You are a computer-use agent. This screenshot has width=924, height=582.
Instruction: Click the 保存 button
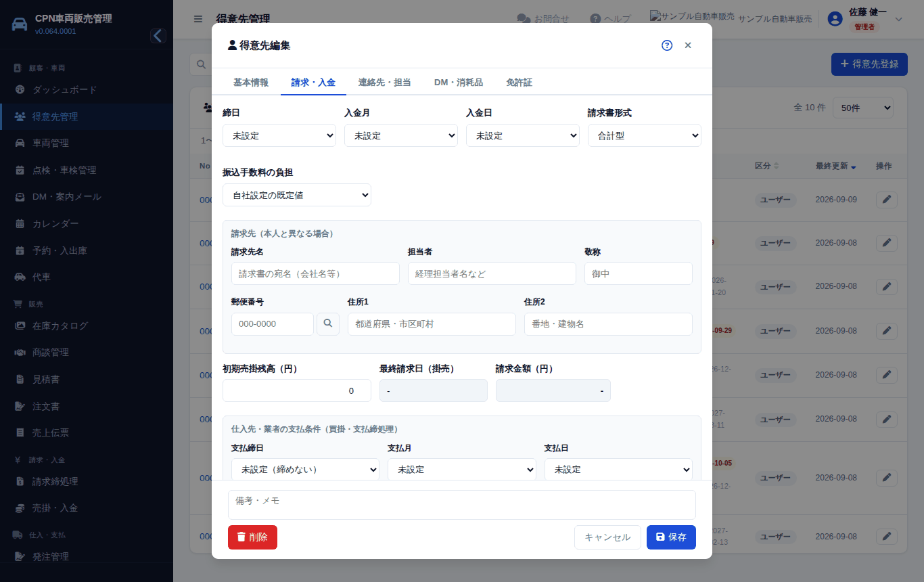tap(671, 537)
